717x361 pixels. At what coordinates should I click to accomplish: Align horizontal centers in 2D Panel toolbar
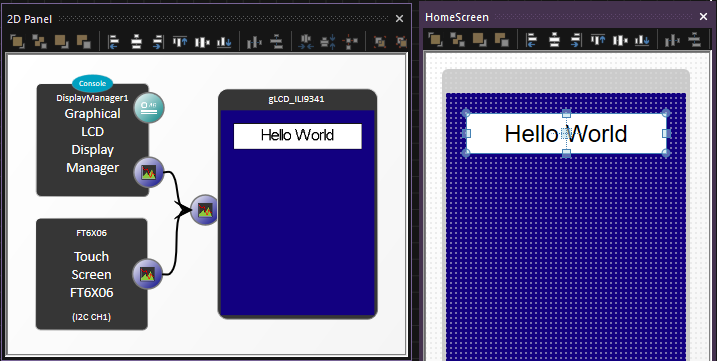point(136,42)
